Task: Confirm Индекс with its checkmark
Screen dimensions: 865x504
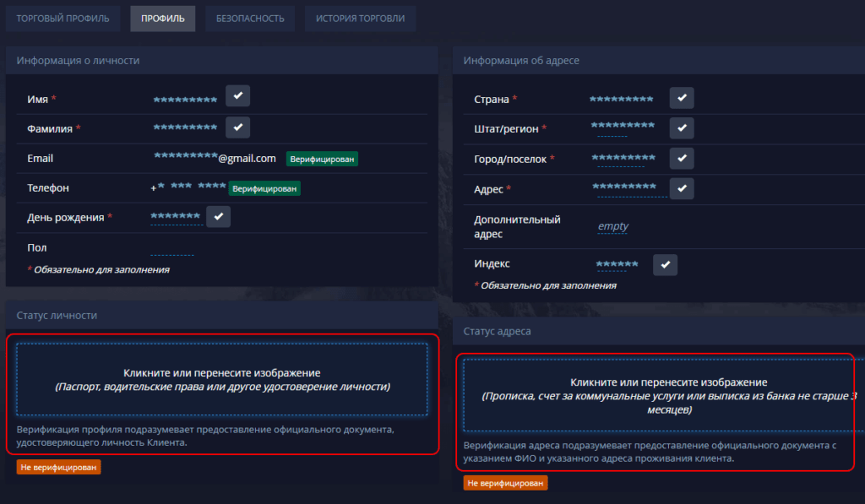Action: coord(665,265)
